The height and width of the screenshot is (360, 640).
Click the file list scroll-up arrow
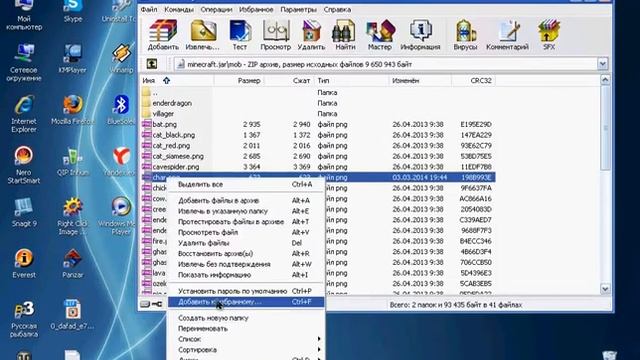(x=605, y=80)
